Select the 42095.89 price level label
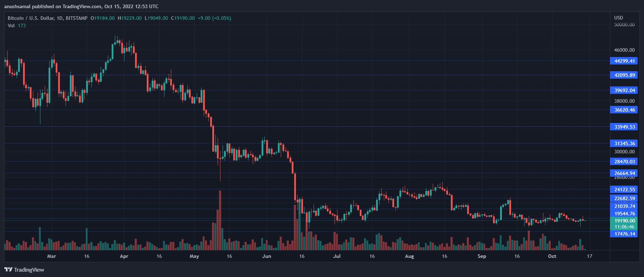 [624, 75]
